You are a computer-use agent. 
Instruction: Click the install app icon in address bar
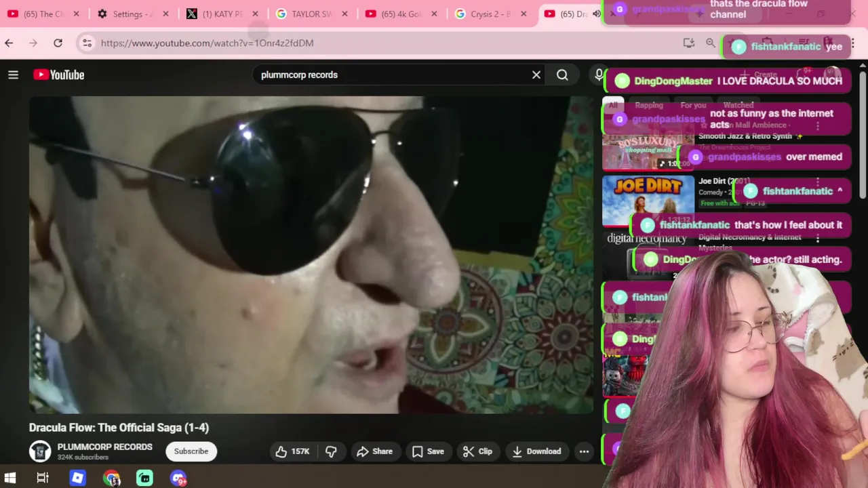pyautogui.click(x=689, y=43)
